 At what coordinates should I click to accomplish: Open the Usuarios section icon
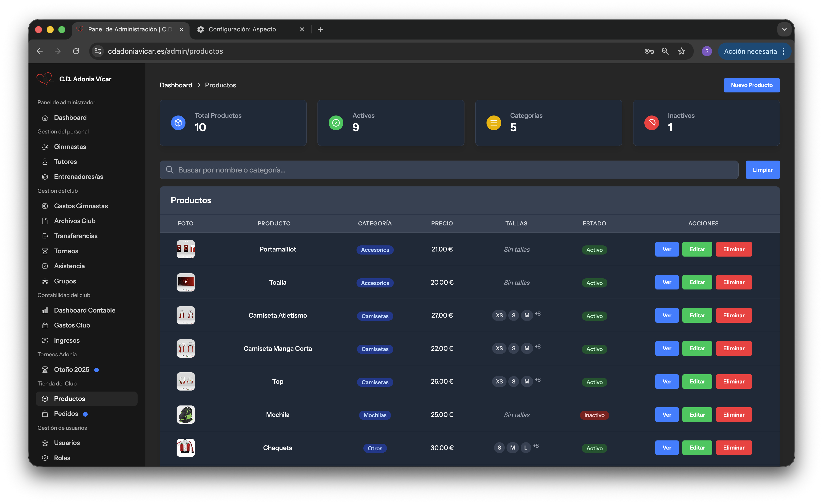click(x=45, y=443)
